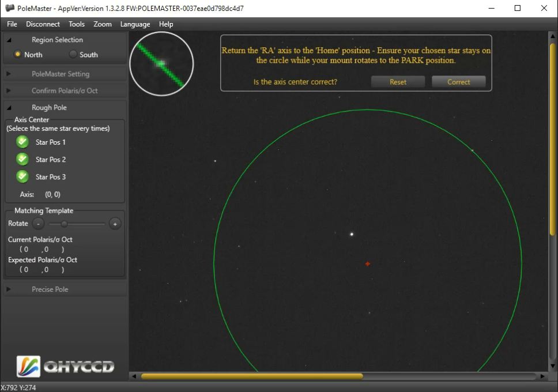
Task: Click the QHYCCD logo
Action: point(65,366)
